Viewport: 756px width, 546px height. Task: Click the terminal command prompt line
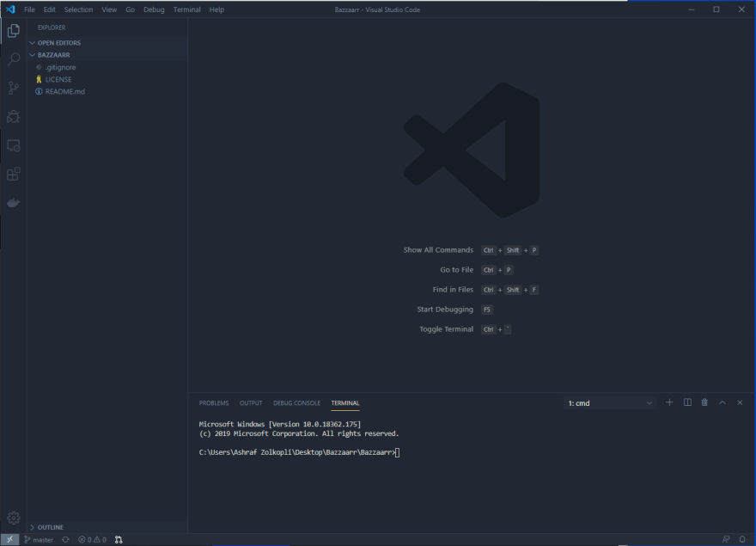tap(300, 452)
